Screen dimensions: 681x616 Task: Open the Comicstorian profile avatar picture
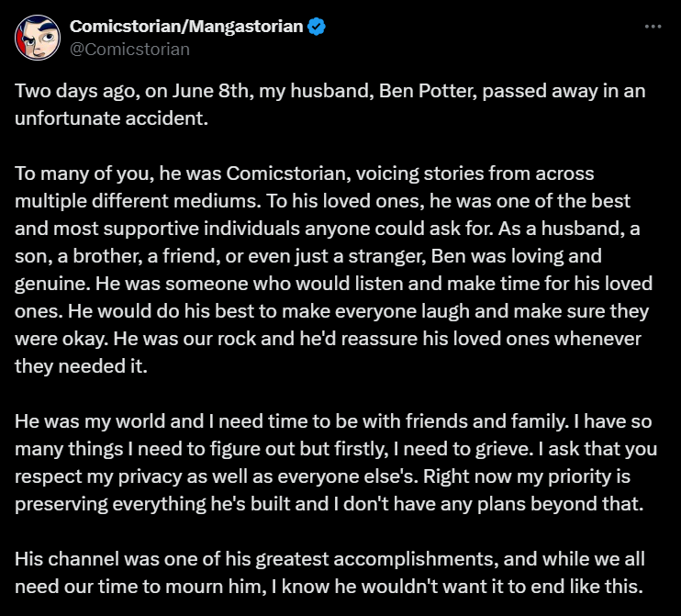(38, 38)
